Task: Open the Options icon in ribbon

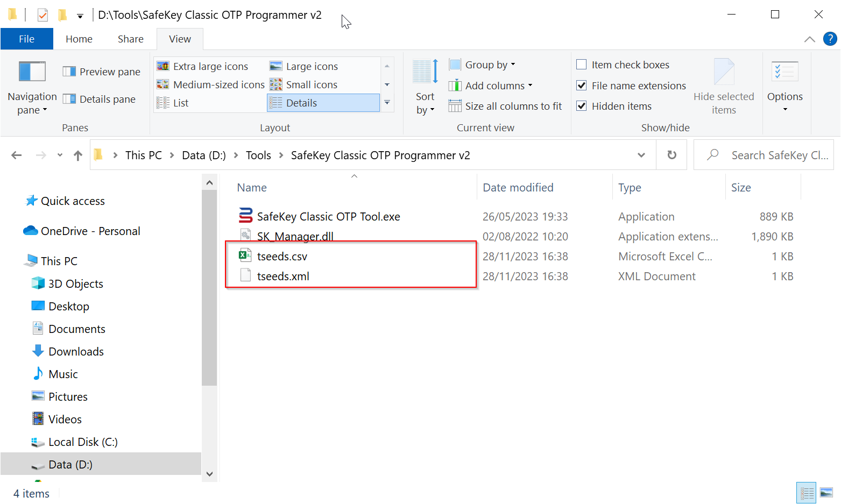Action: [785, 72]
